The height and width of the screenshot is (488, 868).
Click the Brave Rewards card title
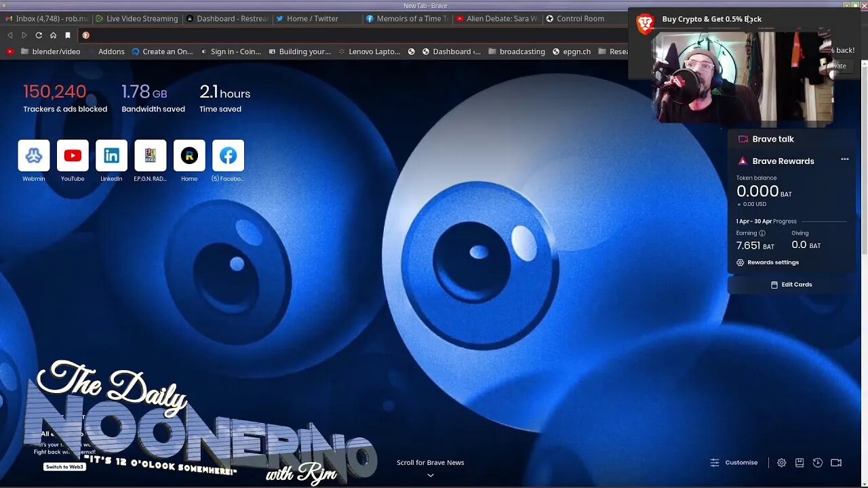pos(783,161)
